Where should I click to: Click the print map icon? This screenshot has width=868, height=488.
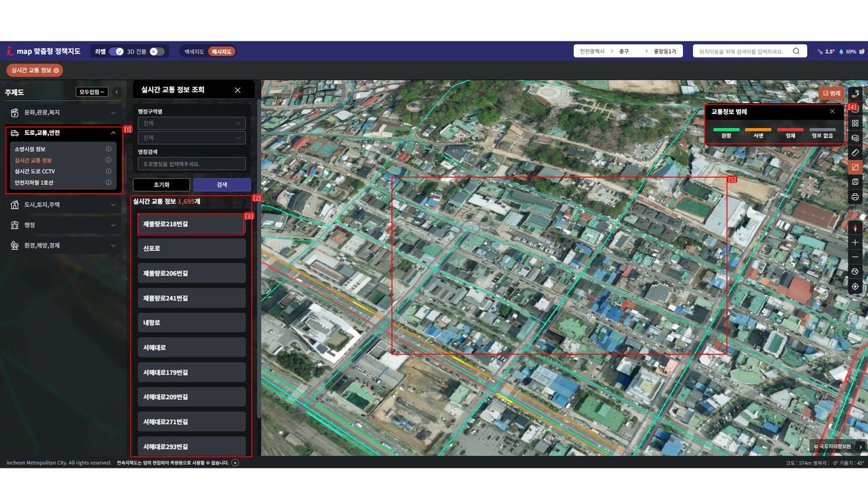(x=855, y=197)
